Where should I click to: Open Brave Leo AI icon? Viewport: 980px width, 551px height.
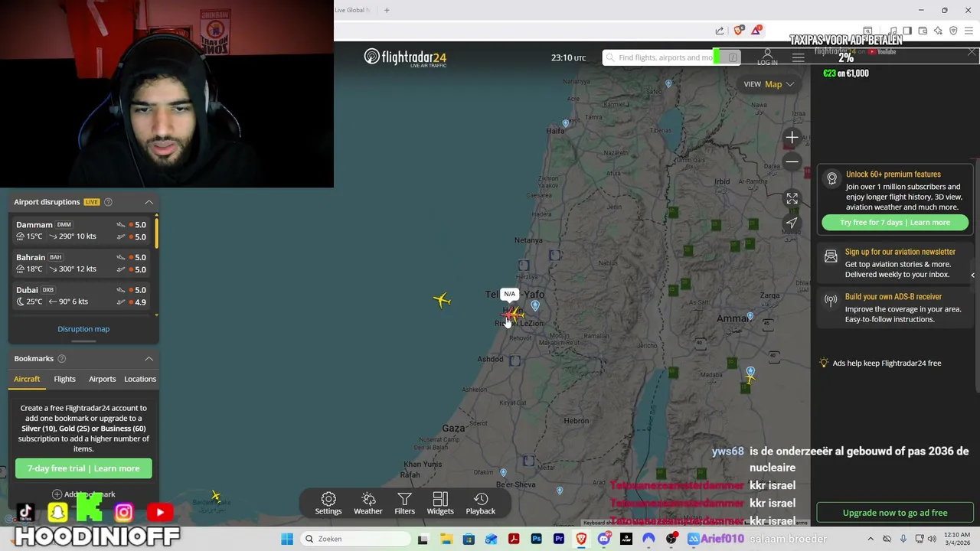pyautogui.click(x=938, y=31)
